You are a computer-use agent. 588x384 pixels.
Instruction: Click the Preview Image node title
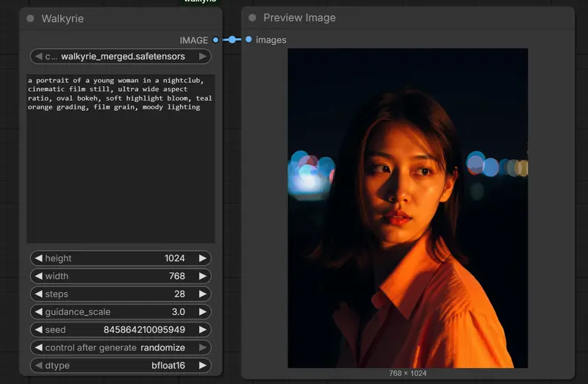(299, 18)
